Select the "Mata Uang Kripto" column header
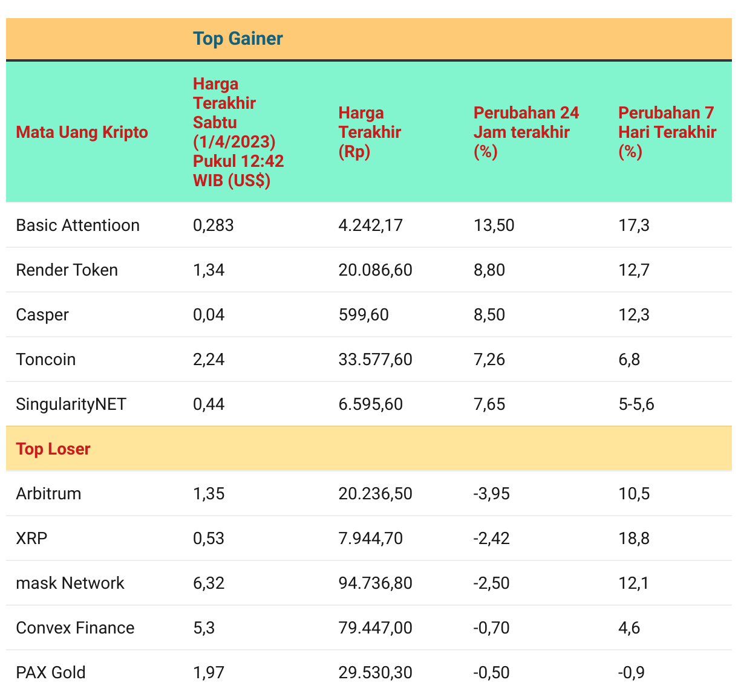 (x=82, y=132)
